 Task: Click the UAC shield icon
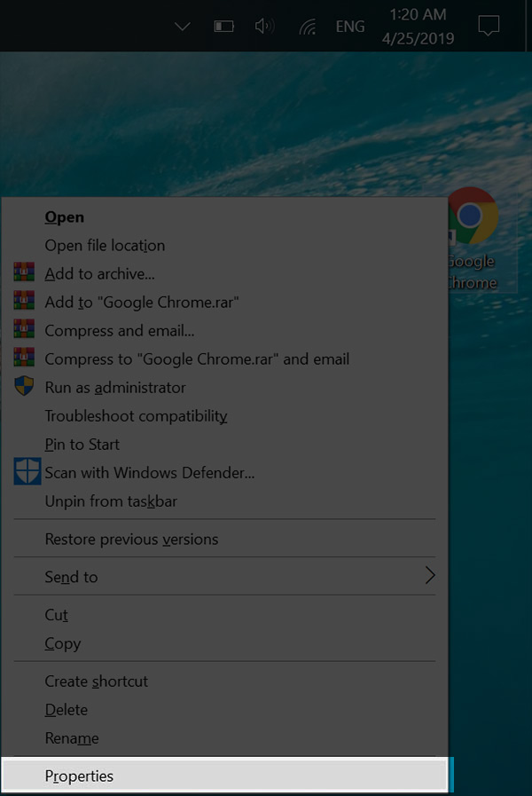point(24,386)
